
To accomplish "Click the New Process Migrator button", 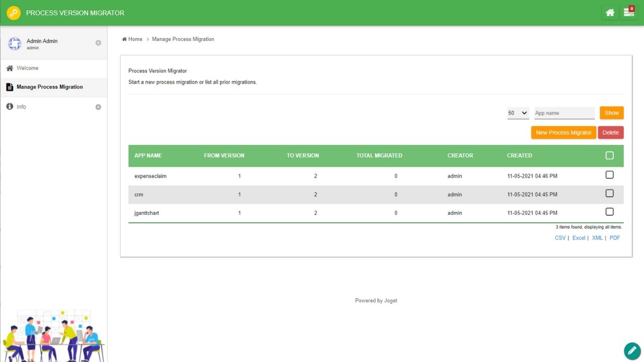I will point(563,133).
